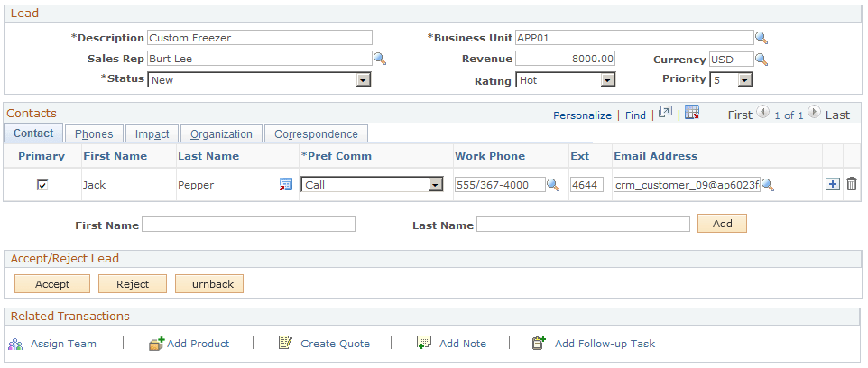Viewport: 868px width, 368px height.
Task: Click the Assign Team link
Action: click(63, 344)
